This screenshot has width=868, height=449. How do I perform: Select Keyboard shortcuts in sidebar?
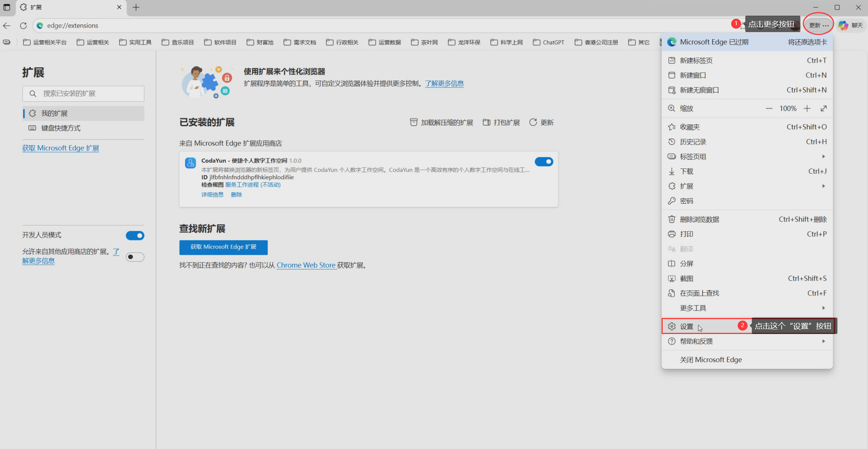point(61,128)
